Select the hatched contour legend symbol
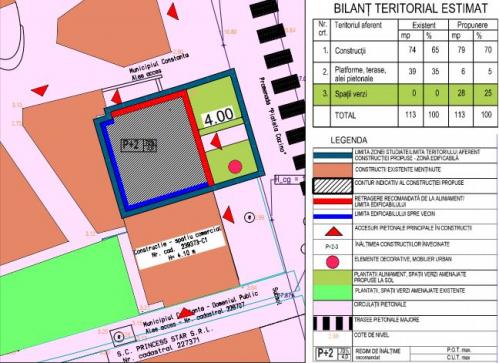Screen dimensions: 499x363 click(333, 186)
